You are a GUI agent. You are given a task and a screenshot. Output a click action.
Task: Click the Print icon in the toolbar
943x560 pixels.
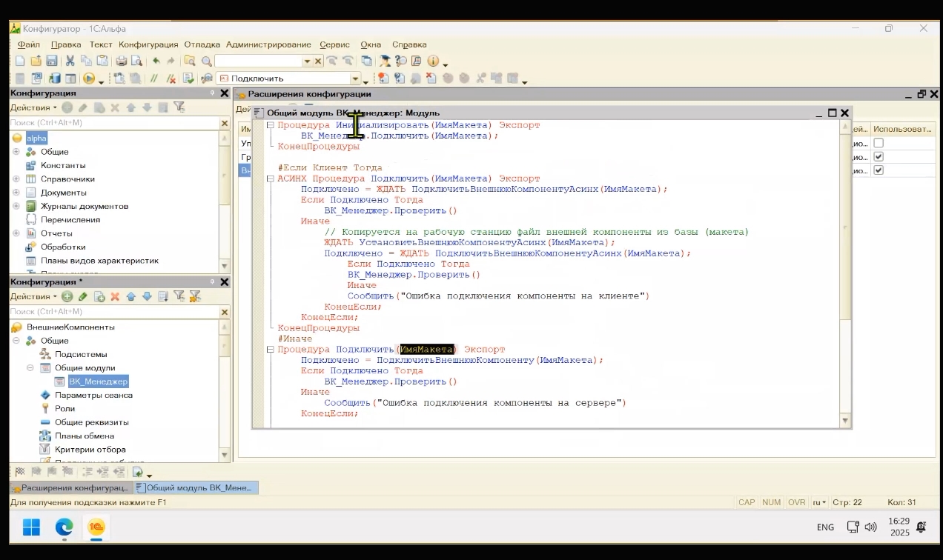point(121,61)
